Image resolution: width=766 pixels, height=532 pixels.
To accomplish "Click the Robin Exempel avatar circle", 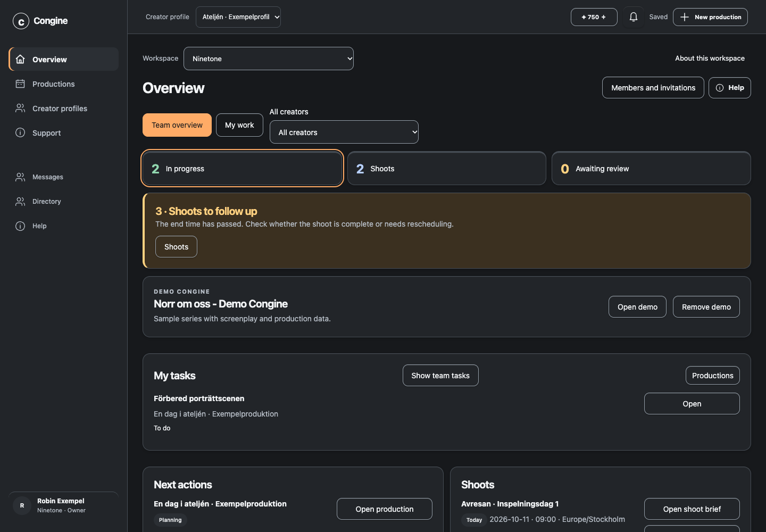I will pos(22,505).
